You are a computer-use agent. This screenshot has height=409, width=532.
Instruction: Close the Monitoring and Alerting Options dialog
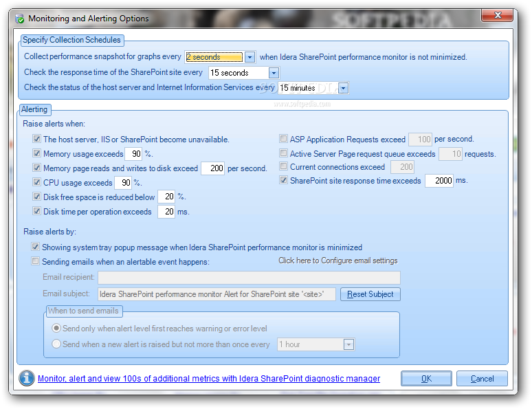[498, 15]
